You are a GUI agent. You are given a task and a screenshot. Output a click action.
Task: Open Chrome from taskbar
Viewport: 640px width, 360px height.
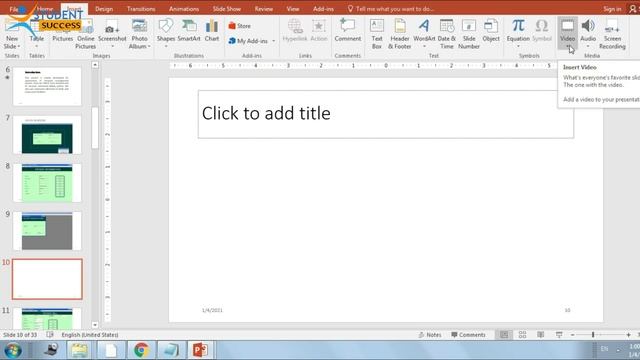141,350
